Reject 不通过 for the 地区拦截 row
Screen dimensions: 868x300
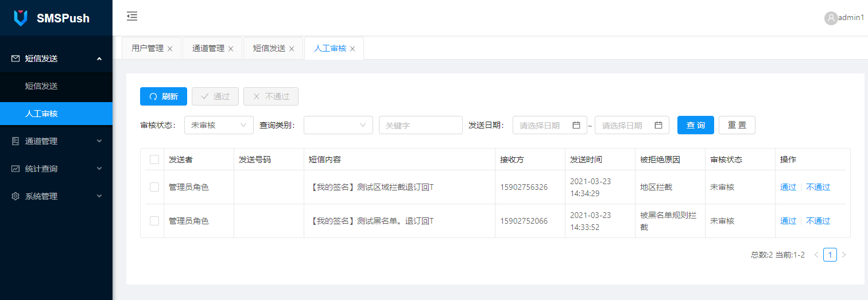(818, 187)
